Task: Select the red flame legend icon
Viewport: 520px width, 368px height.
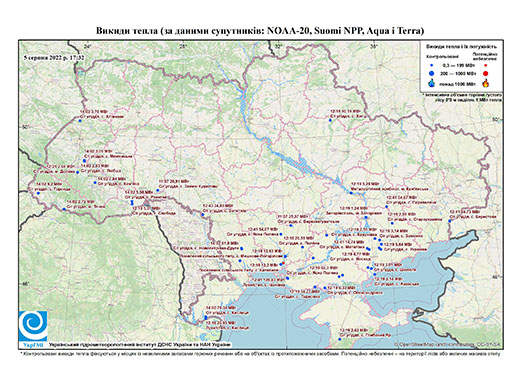Action: tap(485, 83)
